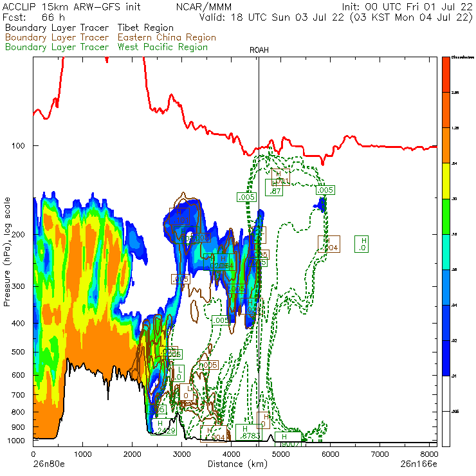
Task: Click the NCAR/MMM header text
Action: [204, 6]
